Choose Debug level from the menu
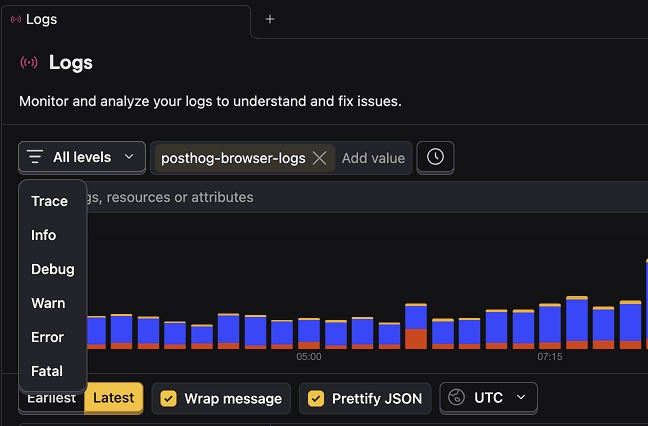 pyautogui.click(x=52, y=269)
